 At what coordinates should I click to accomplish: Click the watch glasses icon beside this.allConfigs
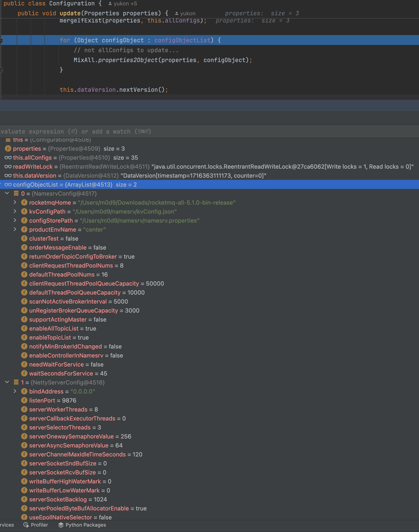pos(8,158)
